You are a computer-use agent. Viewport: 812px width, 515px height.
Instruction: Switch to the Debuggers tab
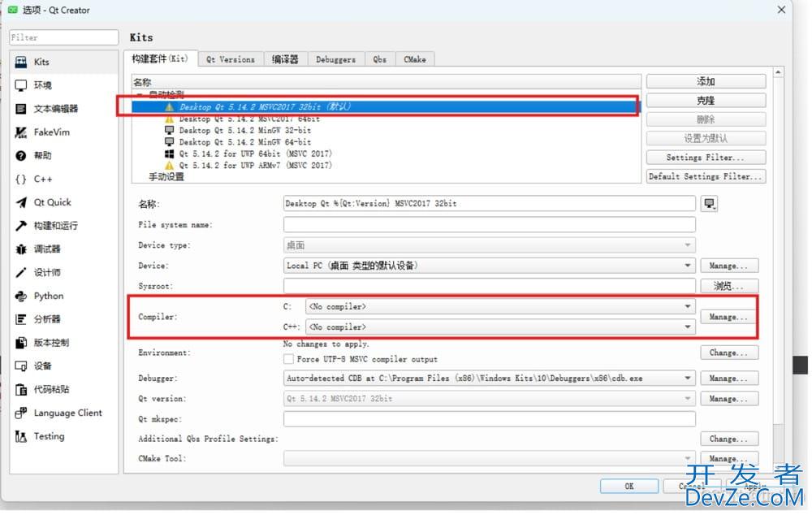click(336, 59)
